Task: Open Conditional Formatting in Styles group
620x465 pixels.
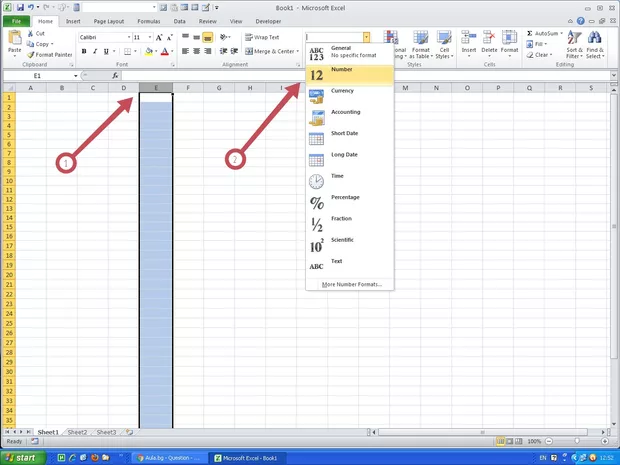Action: (390, 45)
